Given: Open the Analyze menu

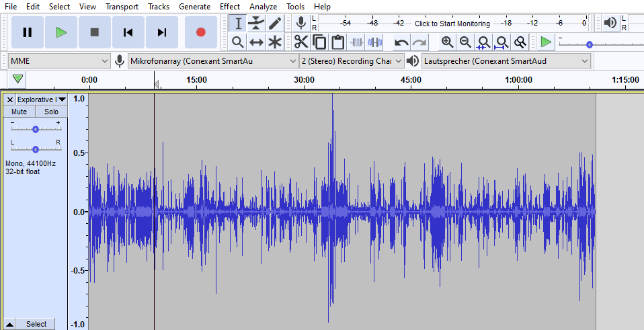Looking at the screenshot, I should tap(264, 7).
